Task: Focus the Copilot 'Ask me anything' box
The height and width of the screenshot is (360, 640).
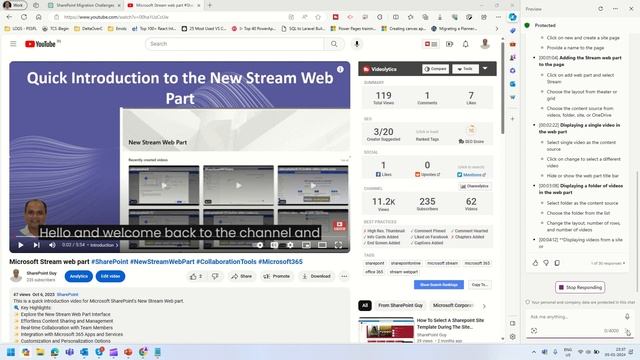Action: click(x=575, y=317)
